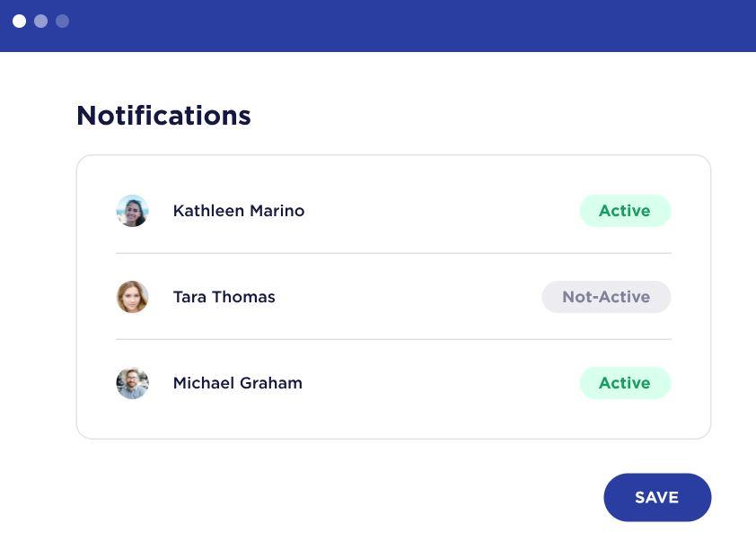
Task: Click empty space between Michael Graham and Active
Action: coord(440,383)
